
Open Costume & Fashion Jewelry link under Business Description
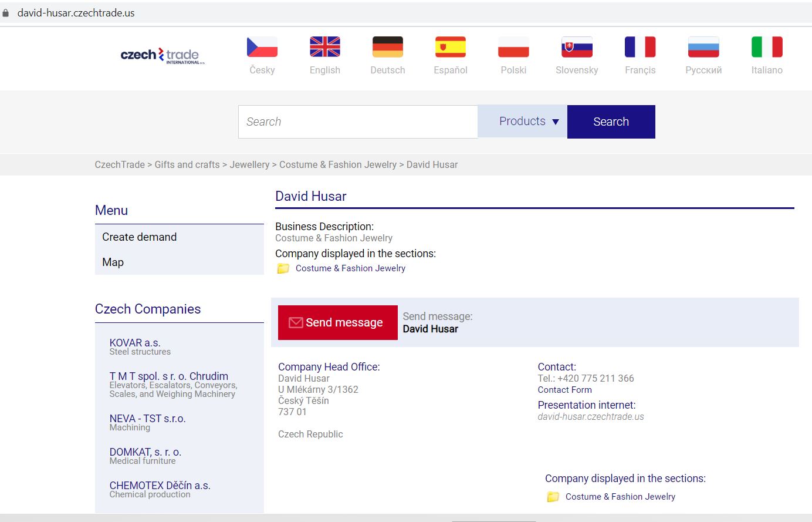point(350,268)
